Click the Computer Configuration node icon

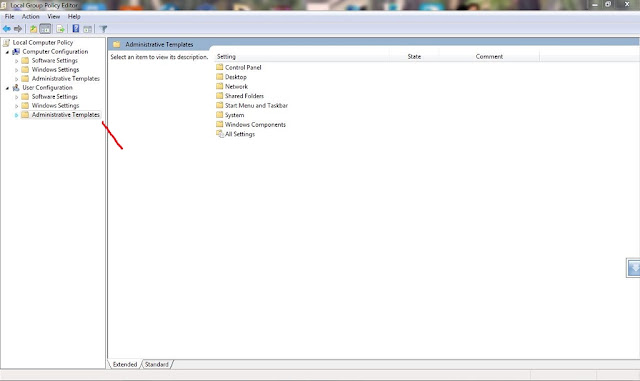point(16,51)
